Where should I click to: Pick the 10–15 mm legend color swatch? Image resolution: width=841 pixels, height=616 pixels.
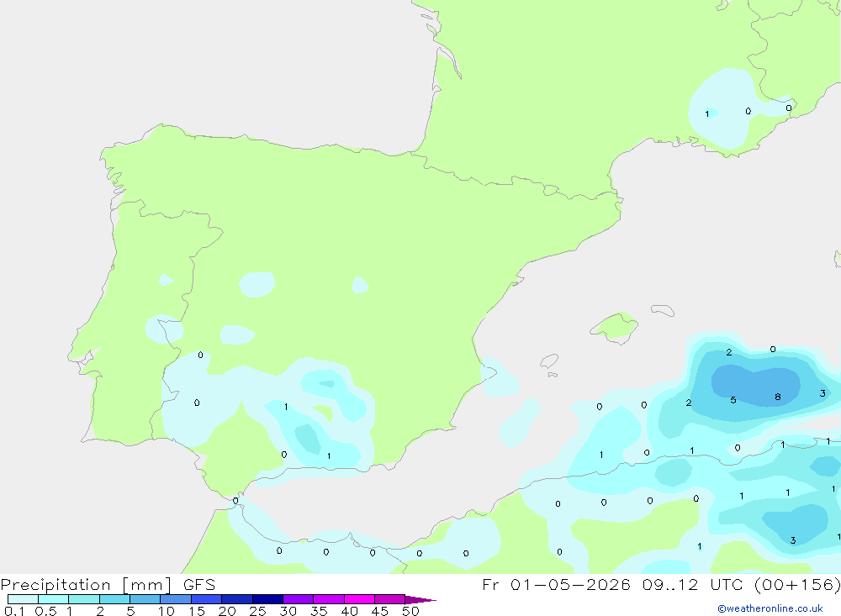(x=176, y=599)
